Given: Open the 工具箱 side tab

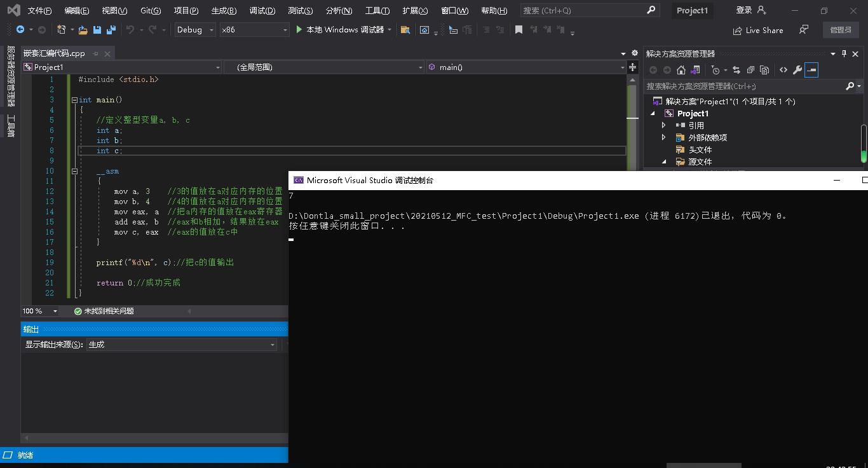Looking at the screenshot, I should coord(11,126).
